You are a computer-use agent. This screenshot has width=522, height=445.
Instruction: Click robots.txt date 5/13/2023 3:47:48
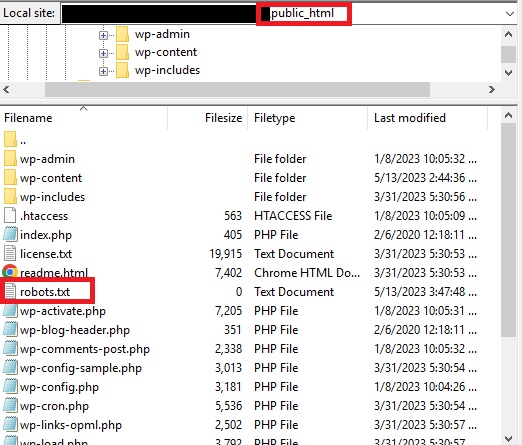tap(425, 292)
